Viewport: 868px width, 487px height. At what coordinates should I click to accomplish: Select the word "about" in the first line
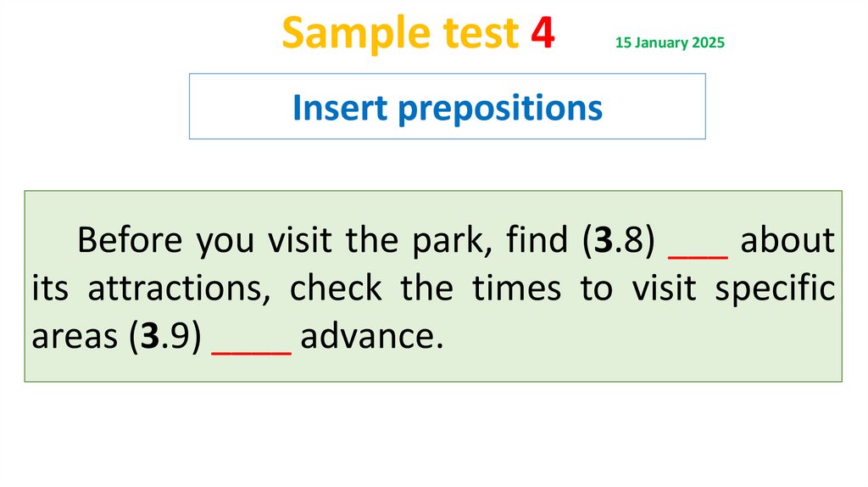(x=787, y=241)
